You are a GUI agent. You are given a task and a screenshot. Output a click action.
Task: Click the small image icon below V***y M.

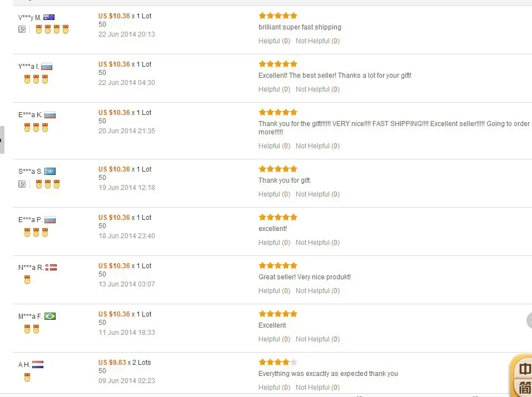tap(22, 29)
